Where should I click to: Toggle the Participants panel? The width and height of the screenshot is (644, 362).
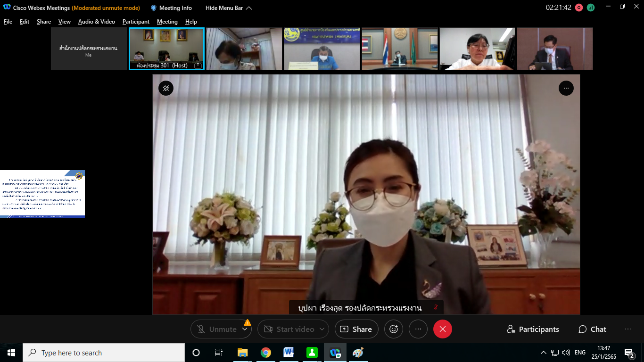click(533, 329)
